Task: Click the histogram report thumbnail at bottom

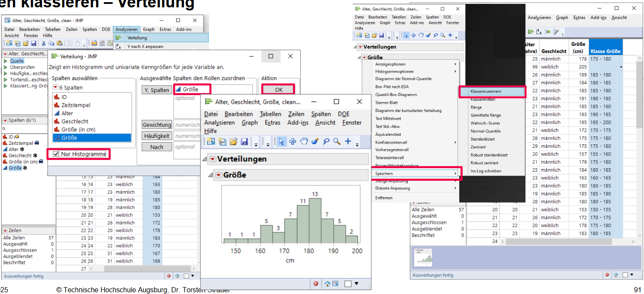Action: [x=422, y=258]
